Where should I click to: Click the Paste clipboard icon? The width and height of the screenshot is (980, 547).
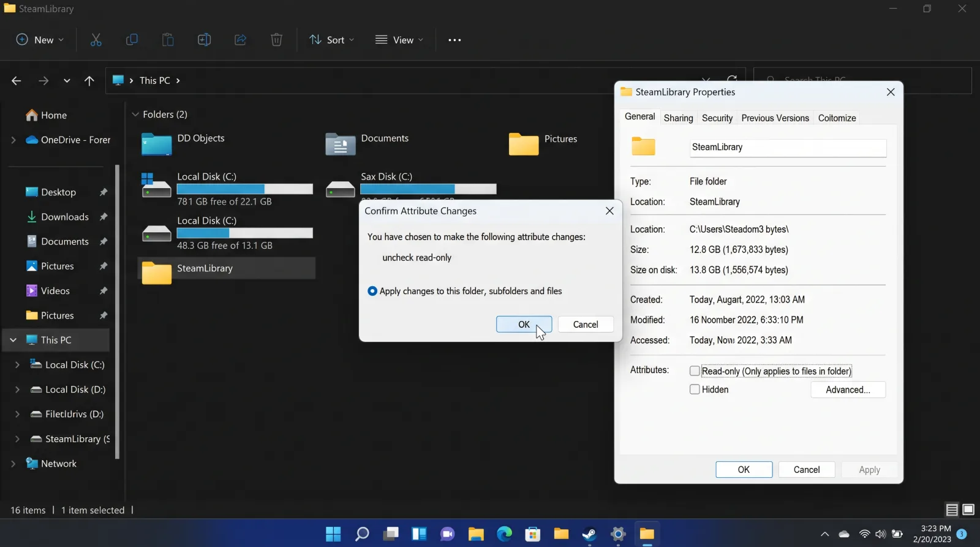click(x=168, y=40)
